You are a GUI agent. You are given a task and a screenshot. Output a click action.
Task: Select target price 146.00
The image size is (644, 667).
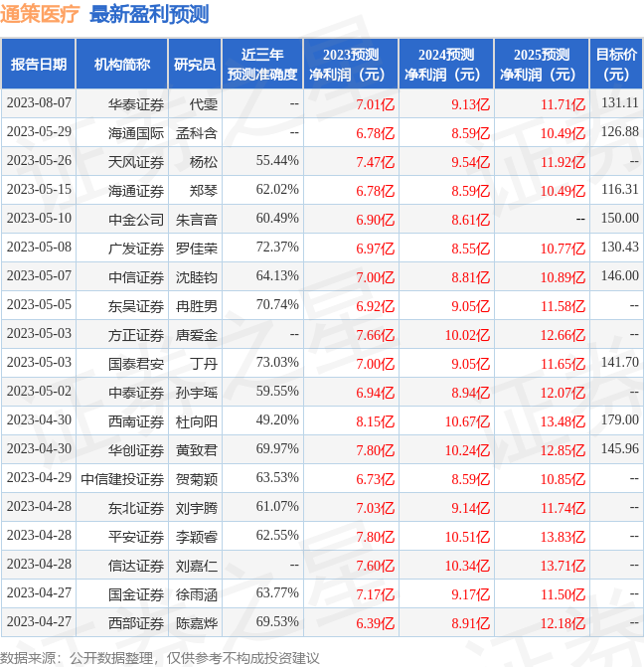tap(620, 276)
